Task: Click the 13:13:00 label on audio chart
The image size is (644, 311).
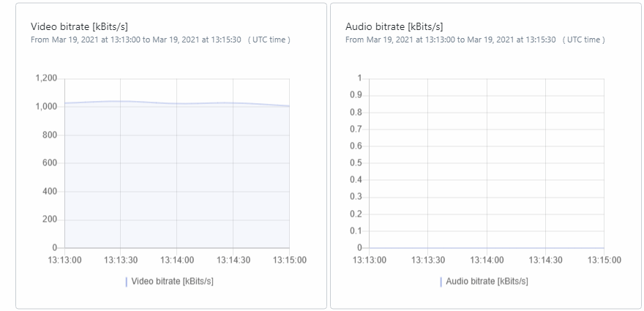Action: [x=370, y=260]
